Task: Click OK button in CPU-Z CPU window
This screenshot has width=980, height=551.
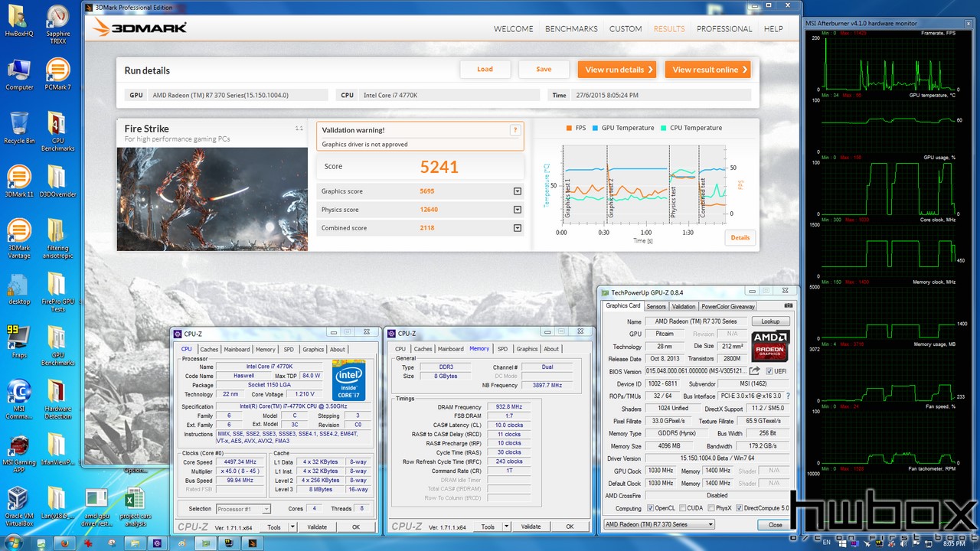Action: [x=356, y=527]
